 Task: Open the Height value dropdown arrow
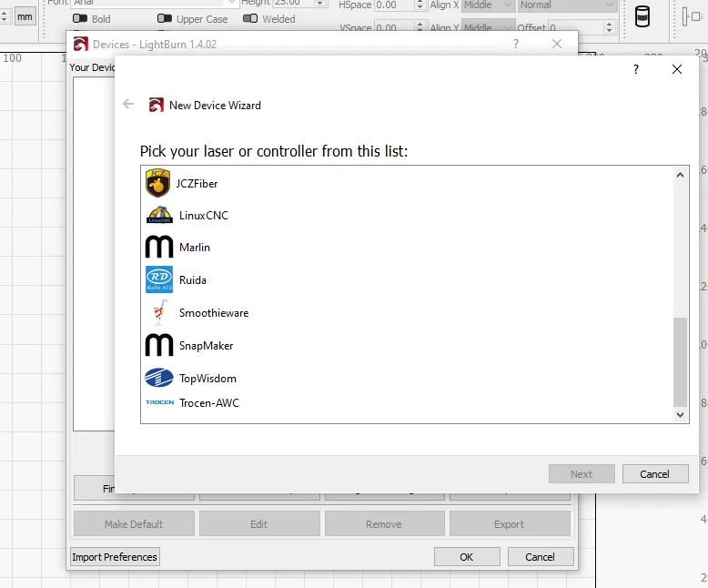pos(320,3)
